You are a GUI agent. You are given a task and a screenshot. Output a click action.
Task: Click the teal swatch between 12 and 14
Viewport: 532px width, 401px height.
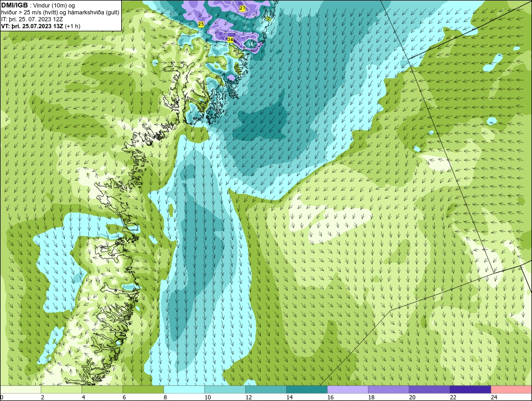[x=266, y=389]
